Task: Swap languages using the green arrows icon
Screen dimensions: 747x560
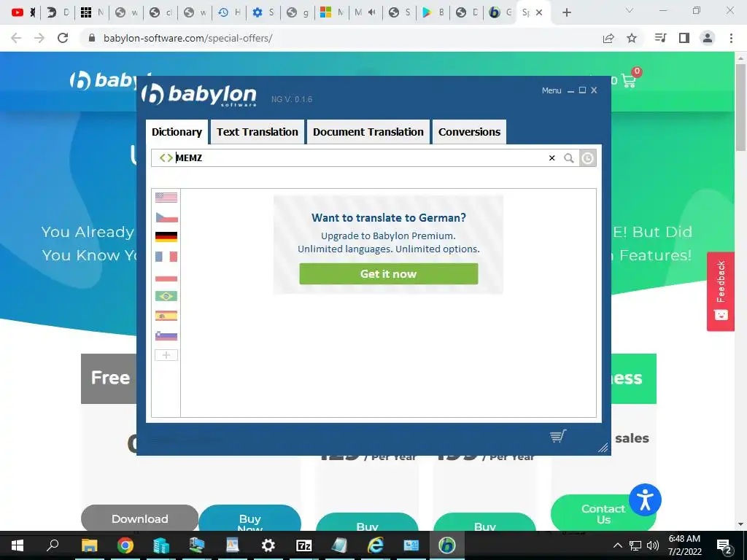Action: [166, 157]
